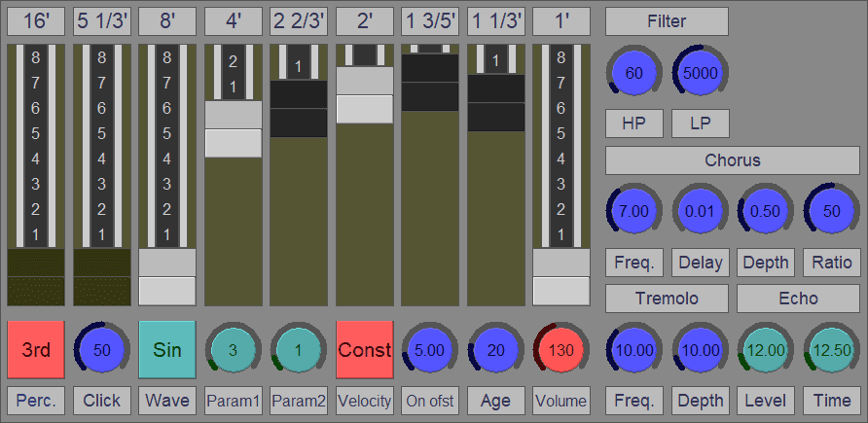Image resolution: width=868 pixels, height=423 pixels.
Task: Click the Volume knob showing 130
Action: [561, 350]
